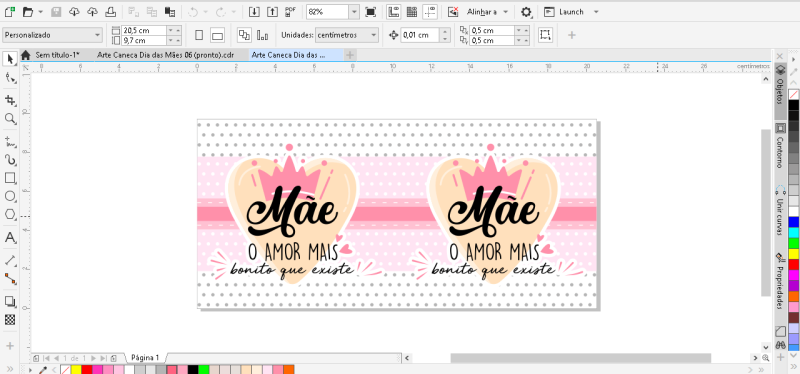Set page to portrait orientation
Screen dimensions: 800x374
point(199,35)
